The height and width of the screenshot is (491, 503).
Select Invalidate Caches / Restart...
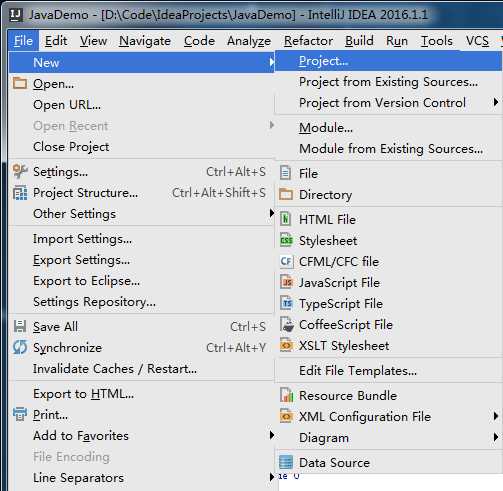point(115,369)
